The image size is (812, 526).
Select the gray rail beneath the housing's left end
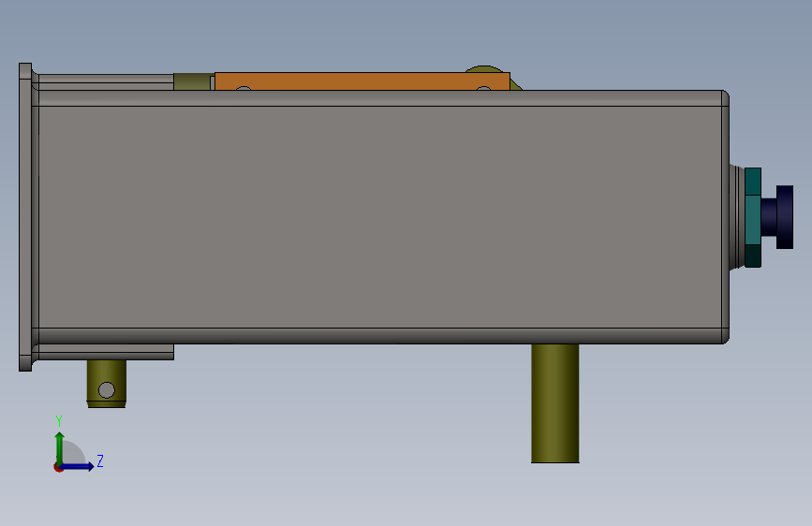tap(106, 352)
